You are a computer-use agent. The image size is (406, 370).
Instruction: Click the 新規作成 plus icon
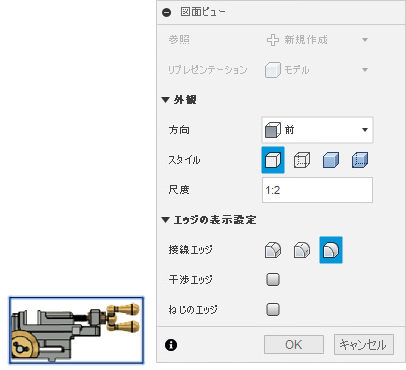click(273, 40)
